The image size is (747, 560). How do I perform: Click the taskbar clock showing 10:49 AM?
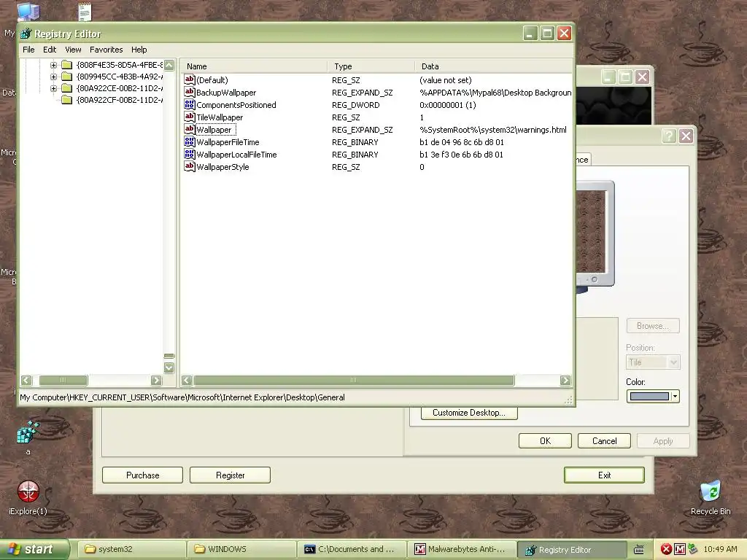click(720, 549)
